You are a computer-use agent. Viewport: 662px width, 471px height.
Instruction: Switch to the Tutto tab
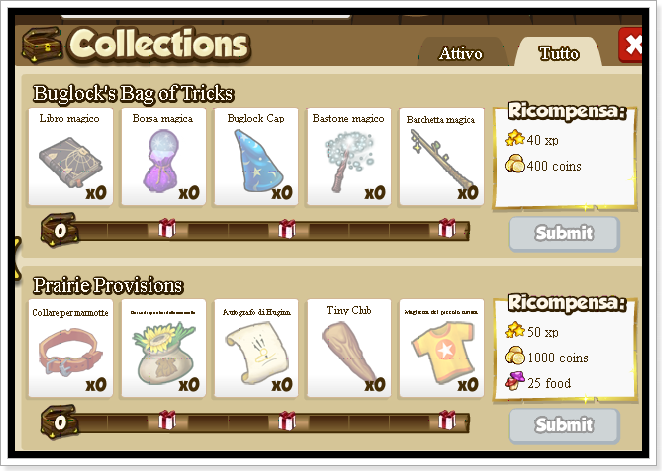point(558,52)
